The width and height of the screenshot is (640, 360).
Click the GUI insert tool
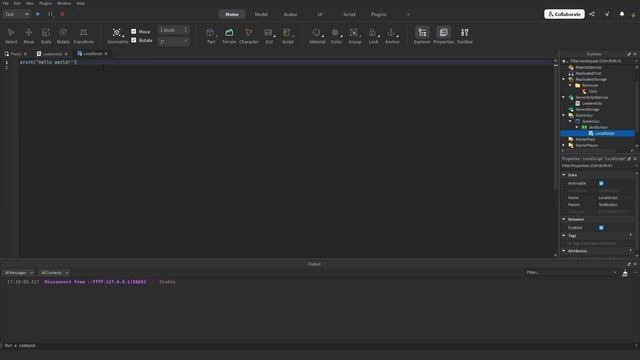tap(269, 36)
